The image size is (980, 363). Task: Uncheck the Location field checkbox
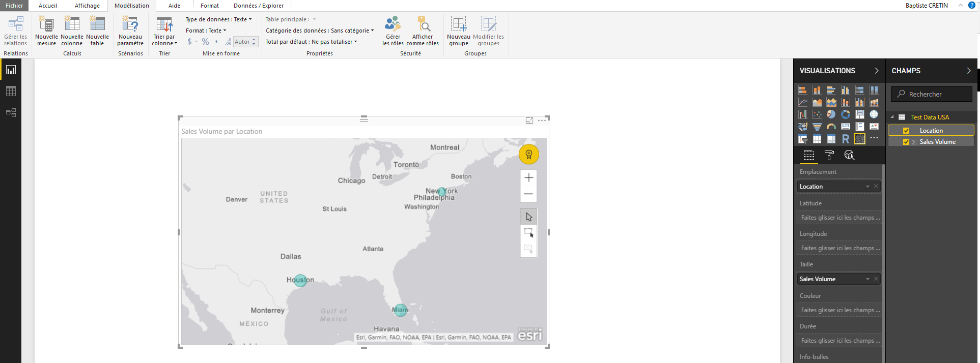[x=906, y=131]
